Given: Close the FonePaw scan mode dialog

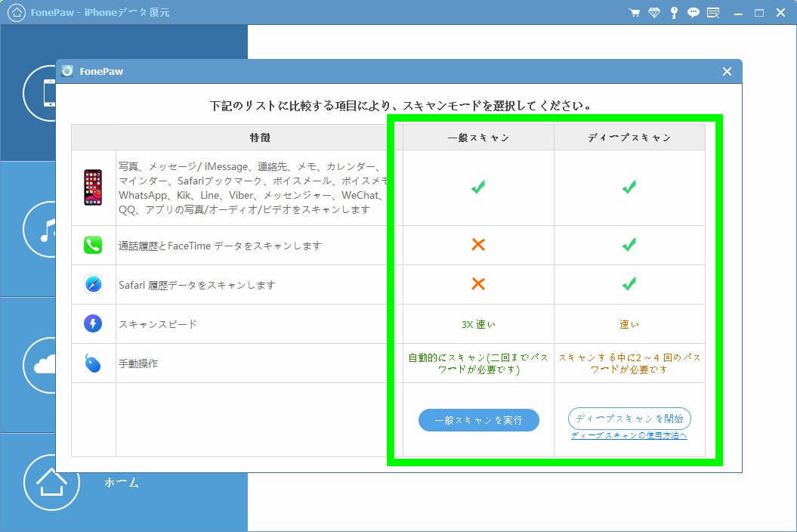Looking at the screenshot, I should (727, 72).
